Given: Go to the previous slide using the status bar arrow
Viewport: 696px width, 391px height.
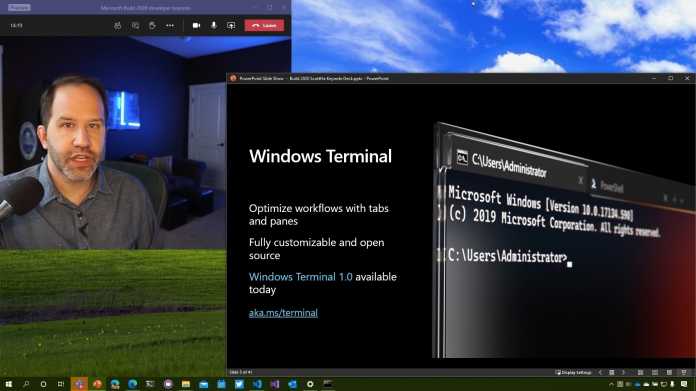Looking at the screenshot, I should (x=600, y=373).
